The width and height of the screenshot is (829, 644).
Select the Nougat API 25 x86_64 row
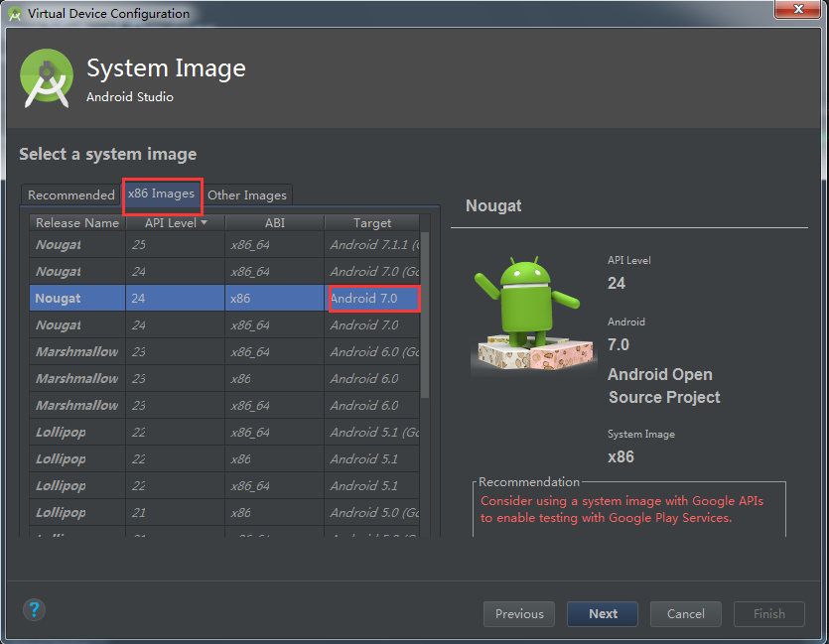[x=224, y=245]
